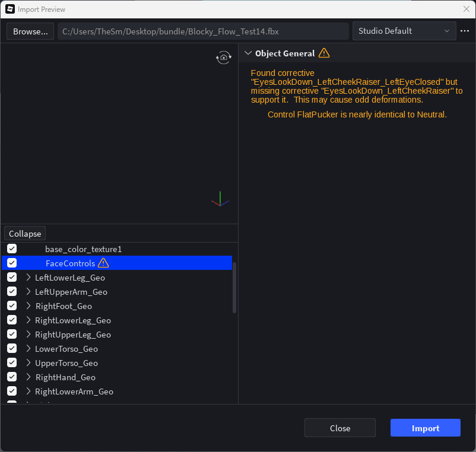Click the FlatPucker warning message
Viewport: 476px width, 452px height.
click(357, 114)
